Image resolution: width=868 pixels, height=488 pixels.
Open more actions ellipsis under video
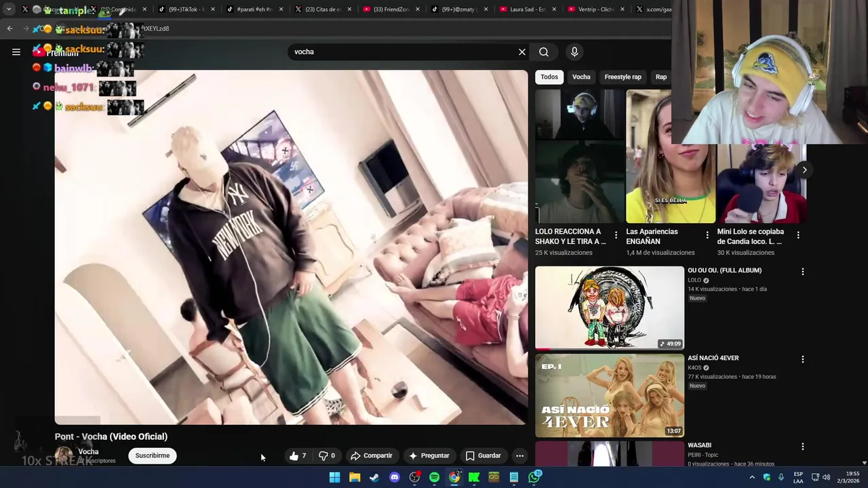519,455
